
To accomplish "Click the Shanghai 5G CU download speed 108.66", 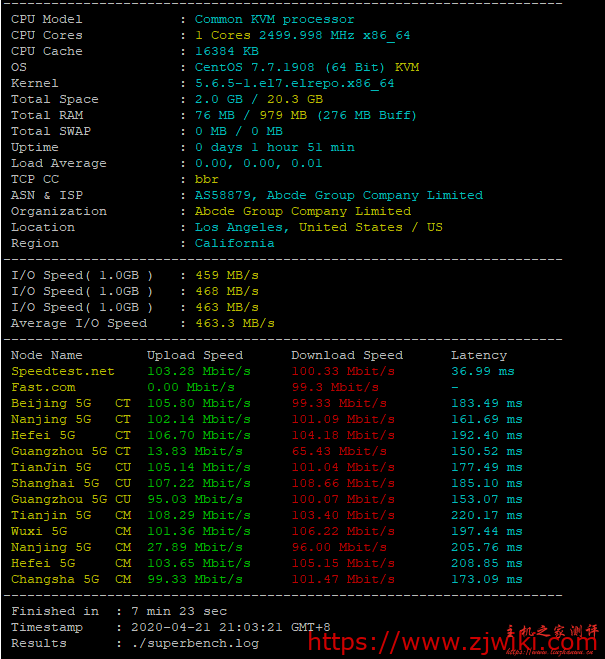I will point(342,483).
